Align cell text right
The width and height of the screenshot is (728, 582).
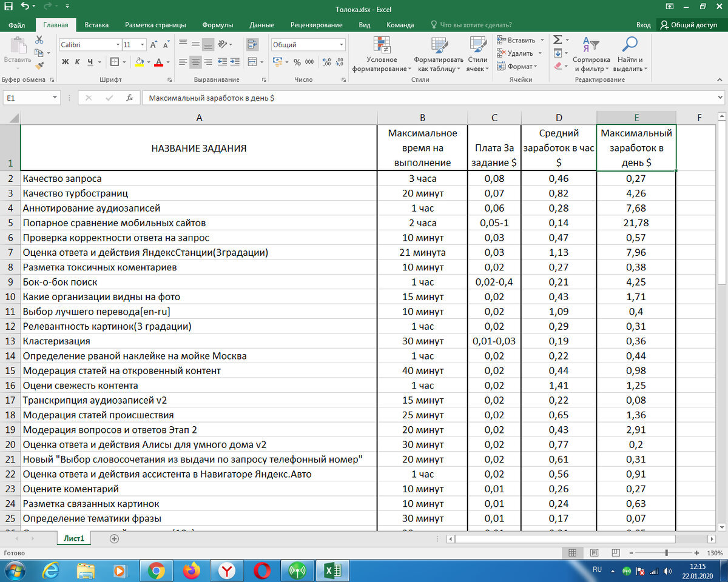[x=208, y=62]
